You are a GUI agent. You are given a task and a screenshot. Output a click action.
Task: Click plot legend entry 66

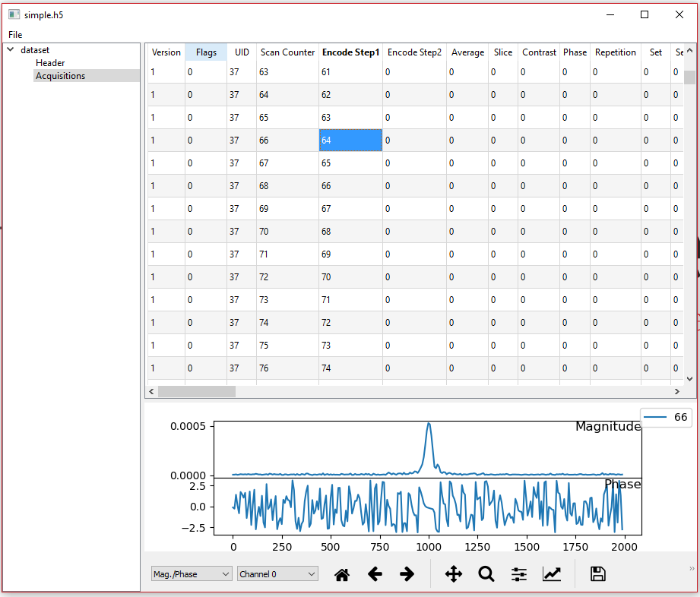tap(666, 417)
